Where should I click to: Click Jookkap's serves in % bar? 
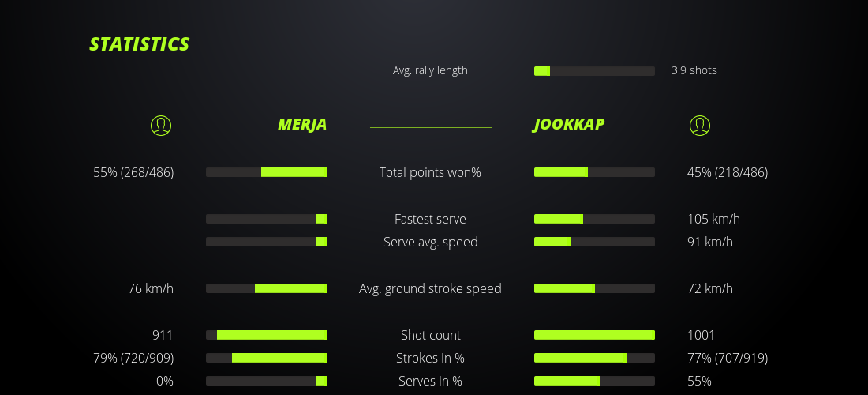point(594,381)
